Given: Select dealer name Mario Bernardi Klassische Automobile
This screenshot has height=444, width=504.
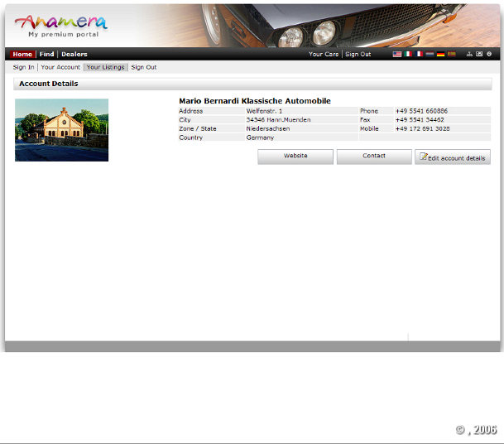Looking at the screenshot, I should [255, 101].
